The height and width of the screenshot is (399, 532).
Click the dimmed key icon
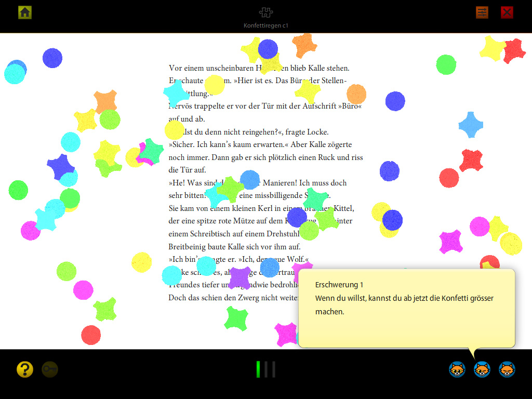point(50,369)
